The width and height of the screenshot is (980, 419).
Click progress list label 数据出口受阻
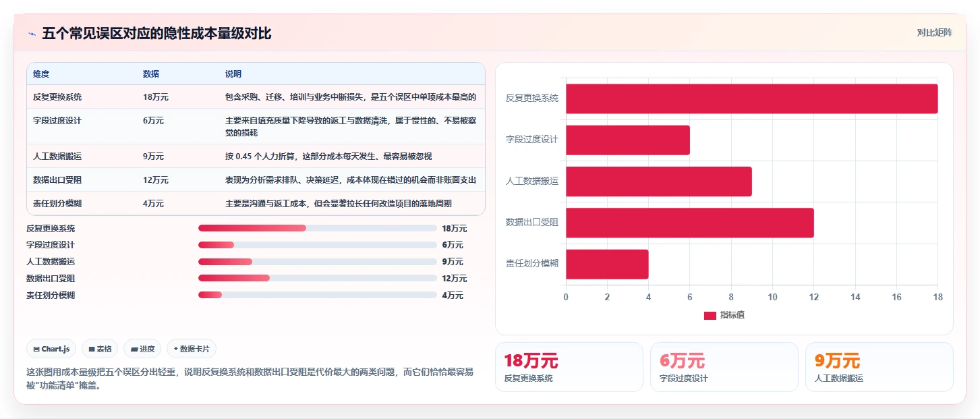pos(51,278)
